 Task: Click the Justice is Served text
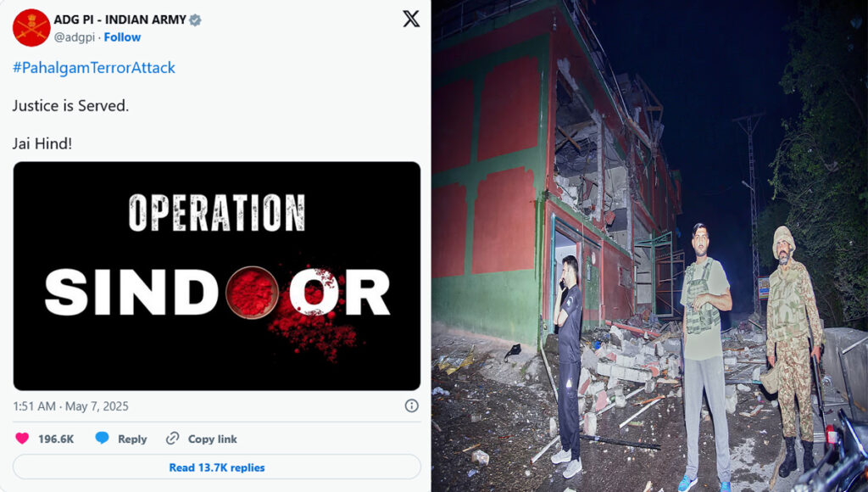tap(70, 105)
